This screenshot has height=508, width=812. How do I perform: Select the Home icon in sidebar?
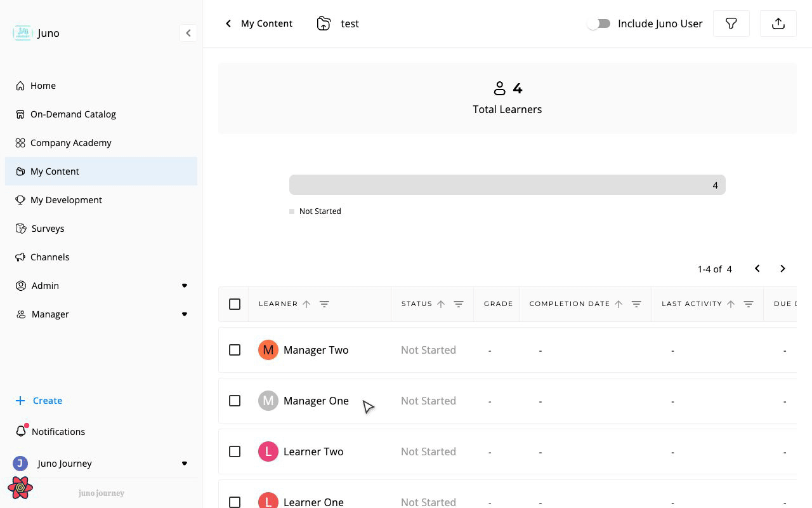coord(21,86)
